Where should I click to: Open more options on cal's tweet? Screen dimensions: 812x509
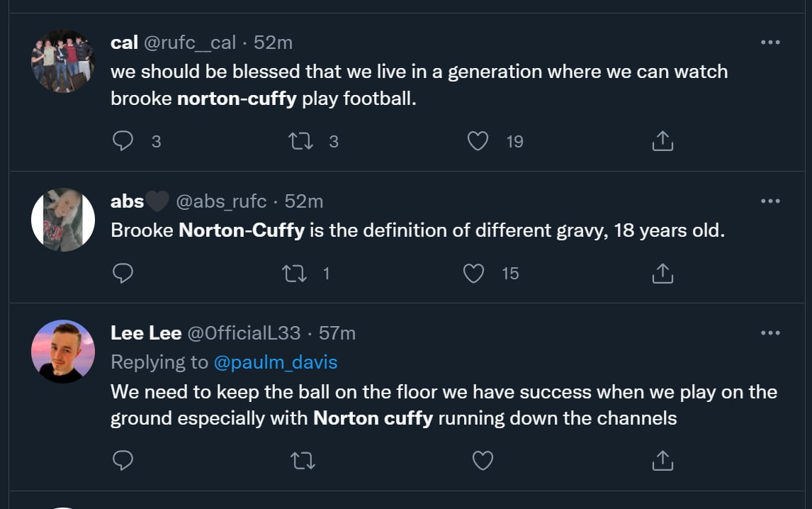coord(769,43)
